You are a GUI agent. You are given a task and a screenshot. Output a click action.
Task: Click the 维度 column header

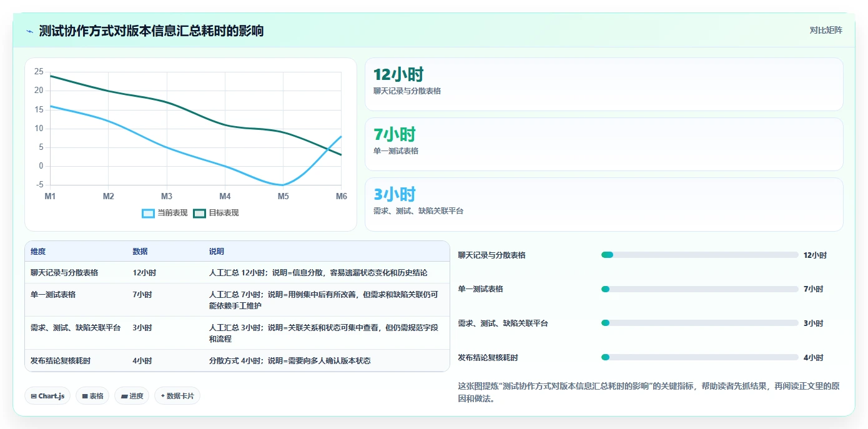click(x=38, y=252)
